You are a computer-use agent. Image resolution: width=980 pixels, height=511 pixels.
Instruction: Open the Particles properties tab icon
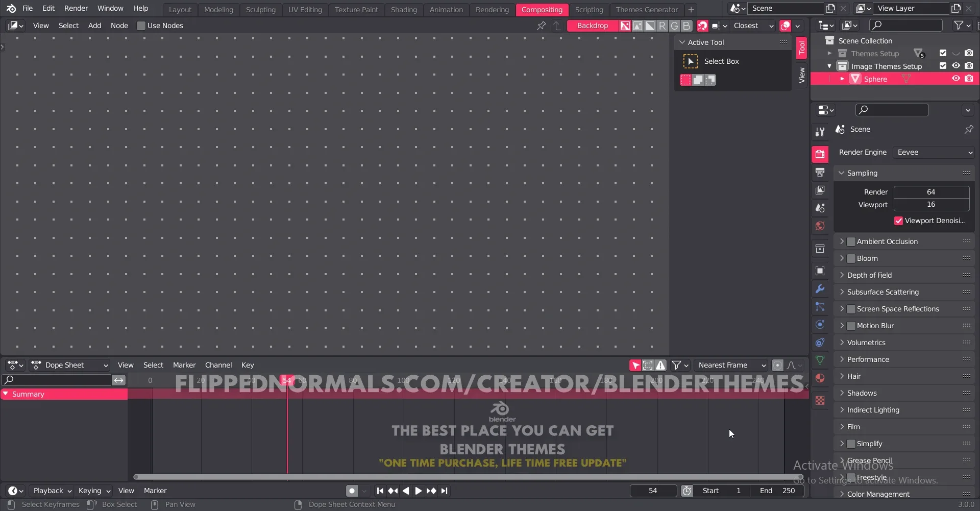click(x=820, y=307)
